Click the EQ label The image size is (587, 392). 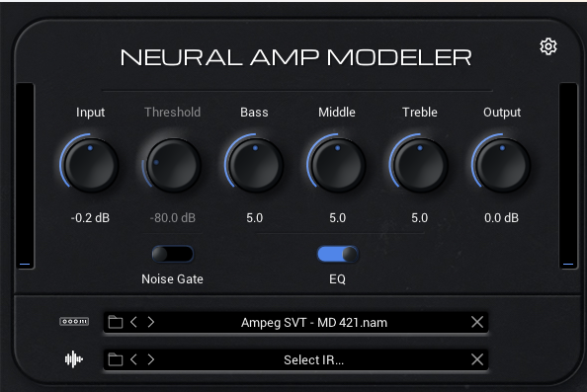click(x=337, y=279)
